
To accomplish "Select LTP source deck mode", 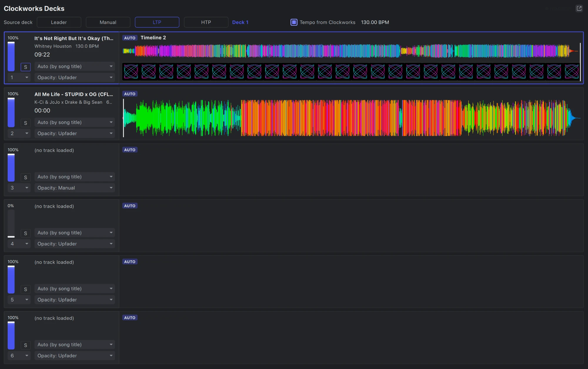I will pyautogui.click(x=157, y=22).
